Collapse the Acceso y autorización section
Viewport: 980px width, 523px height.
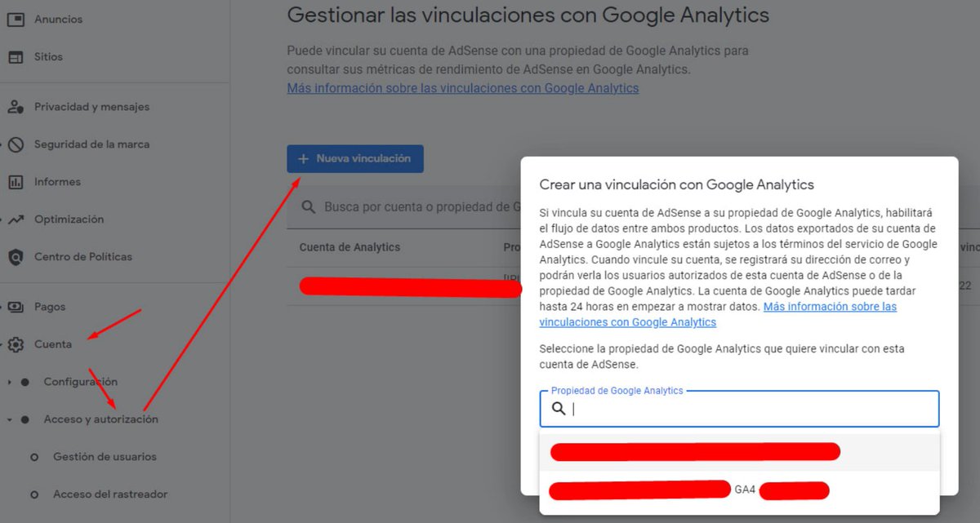[x=11, y=419]
